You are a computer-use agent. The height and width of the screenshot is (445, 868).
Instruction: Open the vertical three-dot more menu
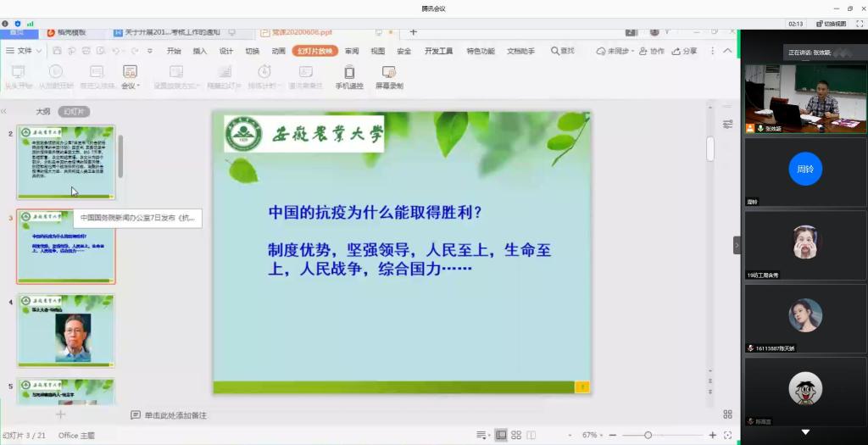pyautogui.click(x=712, y=51)
